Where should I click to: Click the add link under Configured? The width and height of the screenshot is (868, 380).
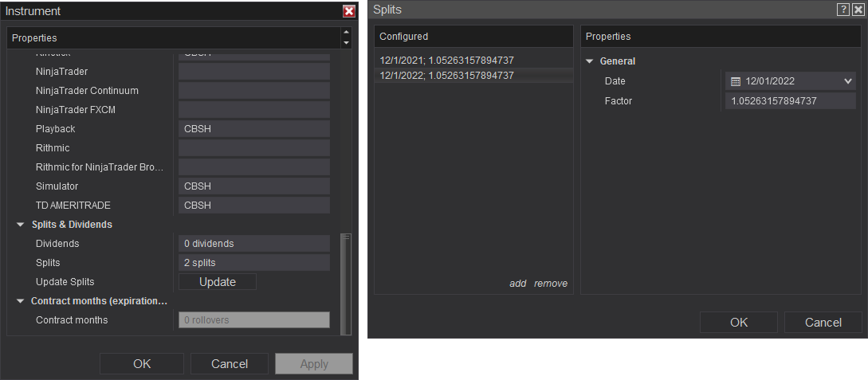[x=517, y=283]
